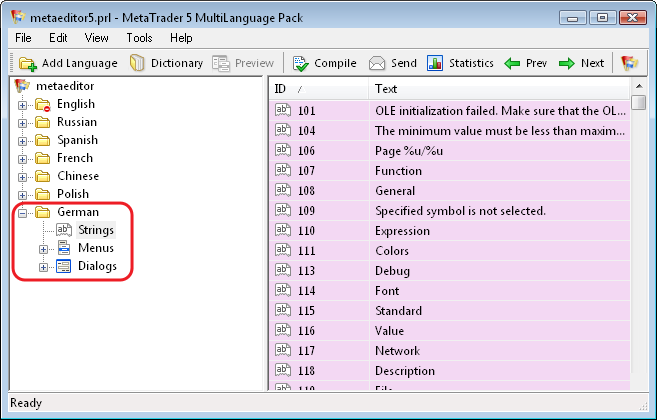The width and height of the screenshot is (657, 420).
Task: Click the Polish folder icon
Action: pos(43,194)
